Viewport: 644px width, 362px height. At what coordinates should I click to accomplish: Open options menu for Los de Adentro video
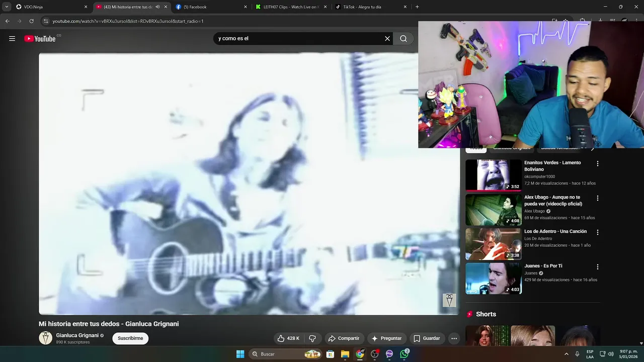pos(598,232)
